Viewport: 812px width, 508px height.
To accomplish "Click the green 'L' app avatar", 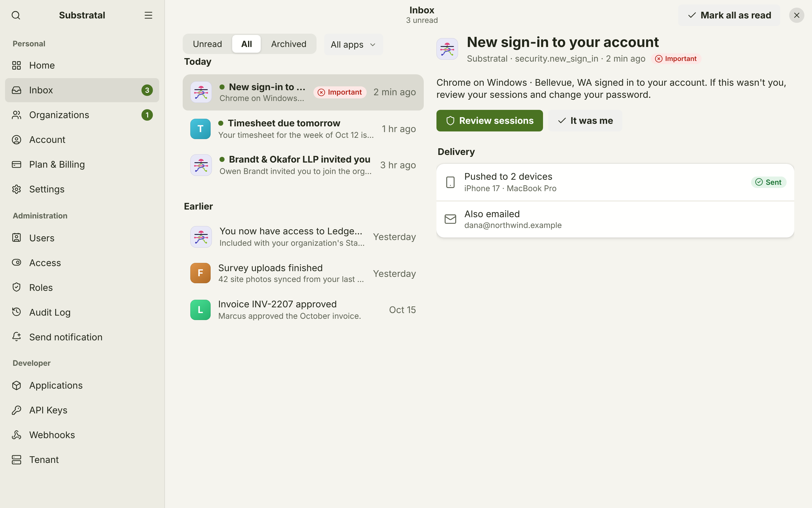I will click(x=200, y=310).
